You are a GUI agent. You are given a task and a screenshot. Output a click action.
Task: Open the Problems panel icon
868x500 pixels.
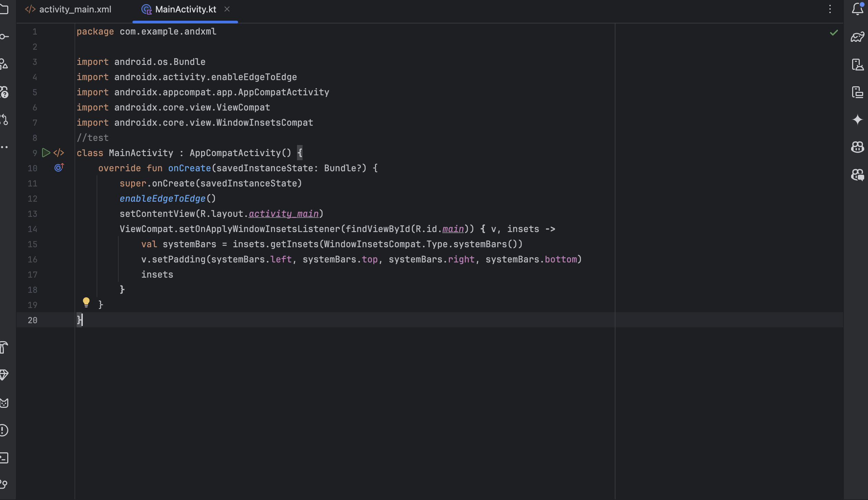point(4,430)
